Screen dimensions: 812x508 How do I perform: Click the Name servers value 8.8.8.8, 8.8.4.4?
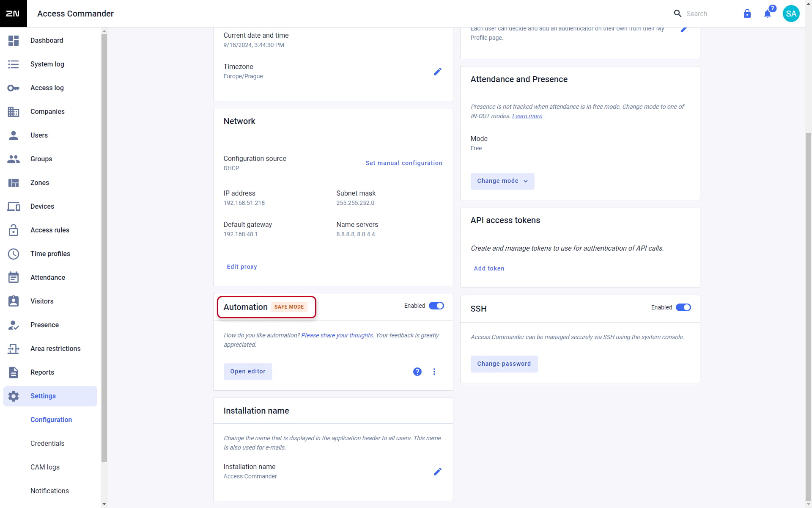tap(356, 235)
